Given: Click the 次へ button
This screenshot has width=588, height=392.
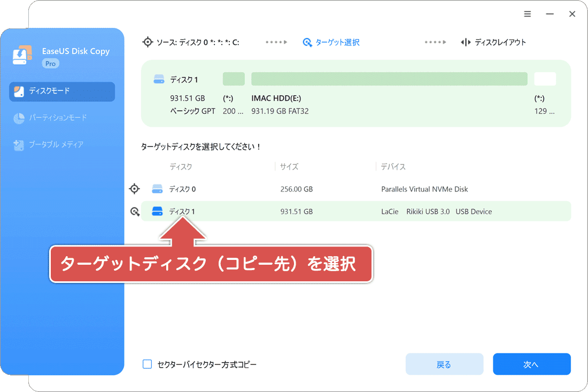Looking at the screenshot, I should pos(532,364).
